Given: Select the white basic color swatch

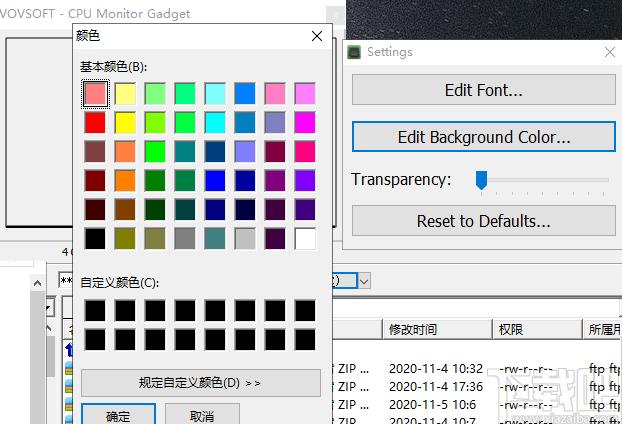Looking at the screenshot, I should coord(305,238).
